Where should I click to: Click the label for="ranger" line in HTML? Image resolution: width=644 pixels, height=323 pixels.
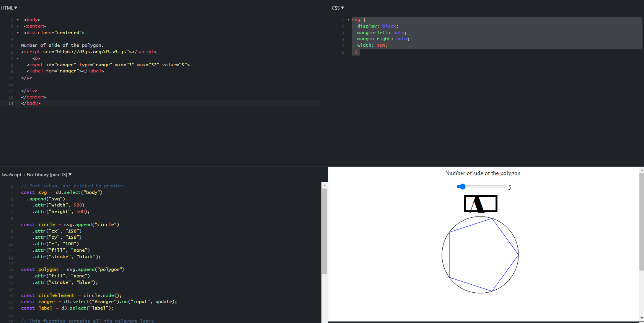click(65, 71)
